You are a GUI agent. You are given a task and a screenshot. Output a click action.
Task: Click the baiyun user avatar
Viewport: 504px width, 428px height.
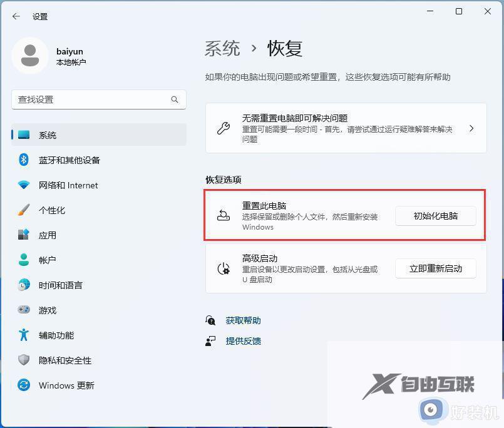tap(31, 56)
